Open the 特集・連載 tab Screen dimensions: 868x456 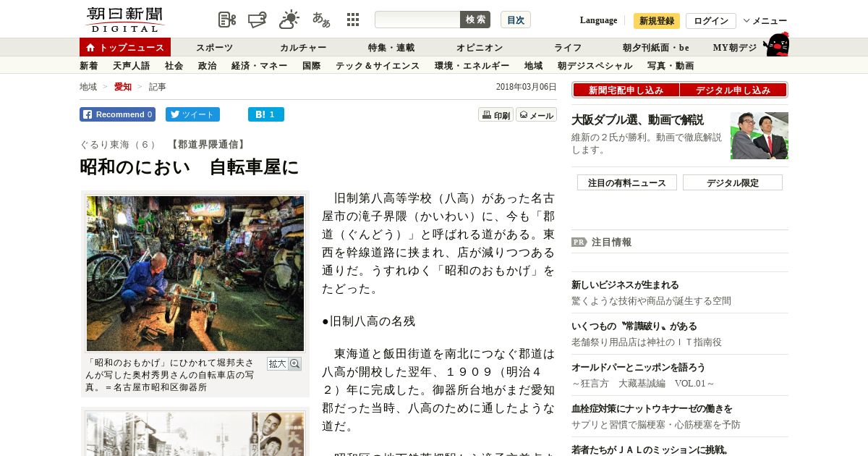[x=391, y=48]
